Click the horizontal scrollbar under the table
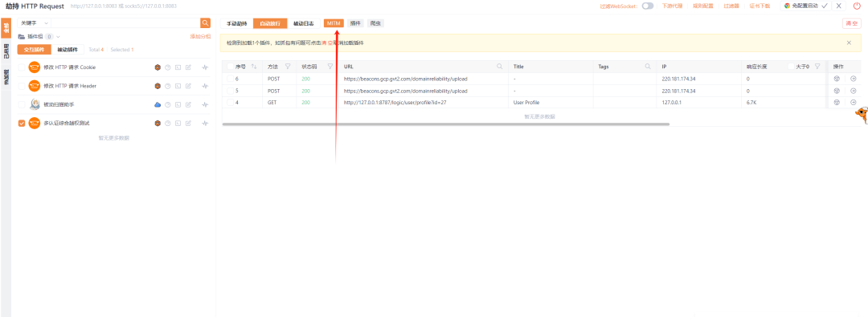This screenshot has width=868, height=317. point(445,124)
